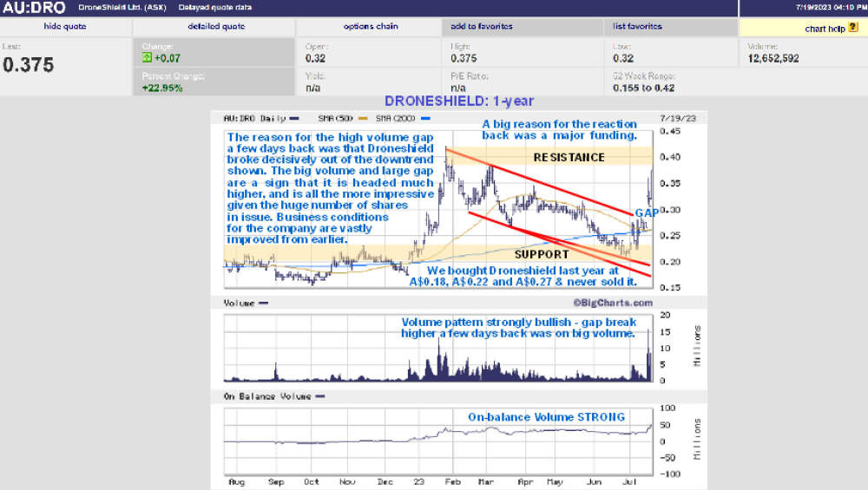Viewport: 868px width, 490px height.
Task: Click the Volume panel label
Action: pos(239,303)
